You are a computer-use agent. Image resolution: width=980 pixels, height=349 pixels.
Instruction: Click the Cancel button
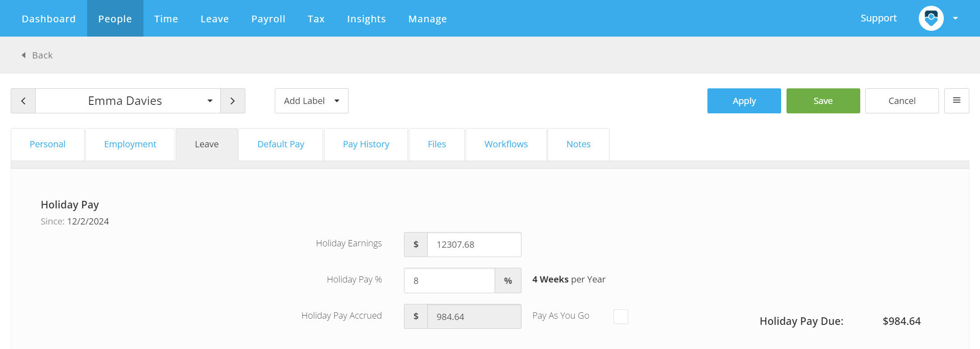tap(902, 101)
